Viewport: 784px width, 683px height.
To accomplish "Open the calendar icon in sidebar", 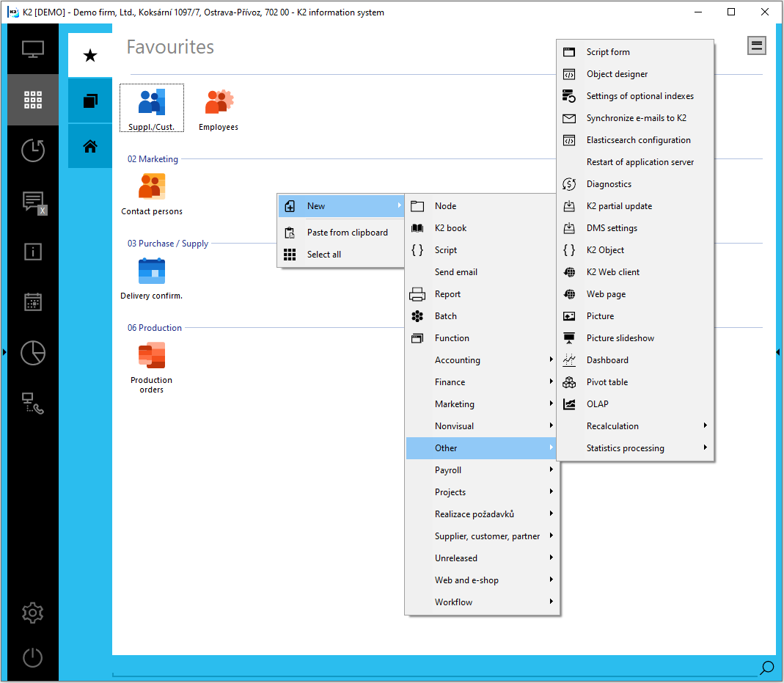I will coord(33,302).
